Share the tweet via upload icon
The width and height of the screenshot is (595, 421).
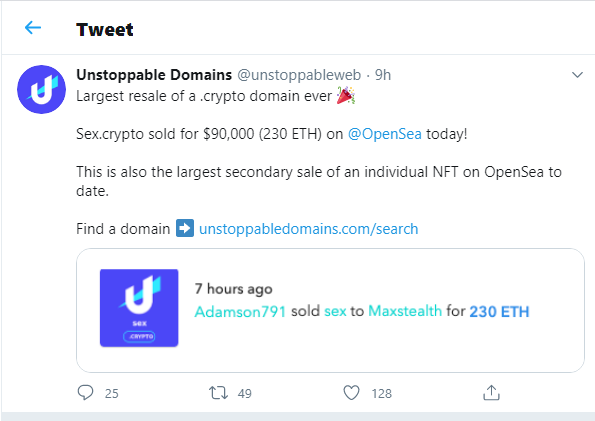coord(491,393)
